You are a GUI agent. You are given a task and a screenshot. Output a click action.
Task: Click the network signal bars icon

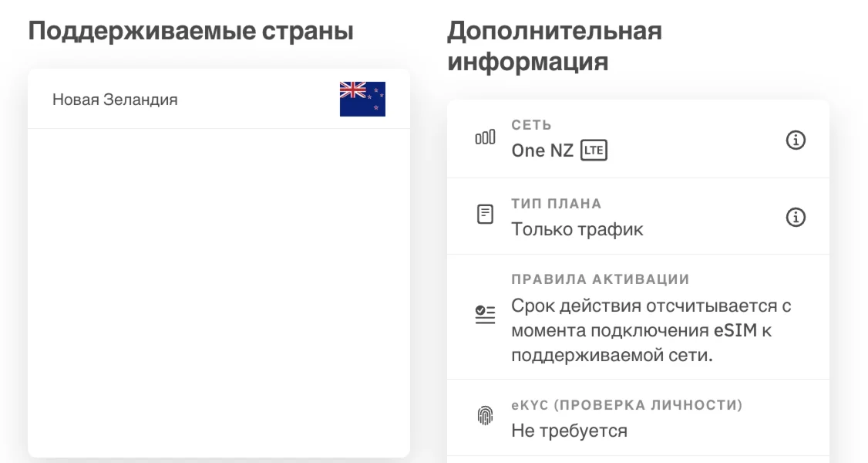point(485,139)
